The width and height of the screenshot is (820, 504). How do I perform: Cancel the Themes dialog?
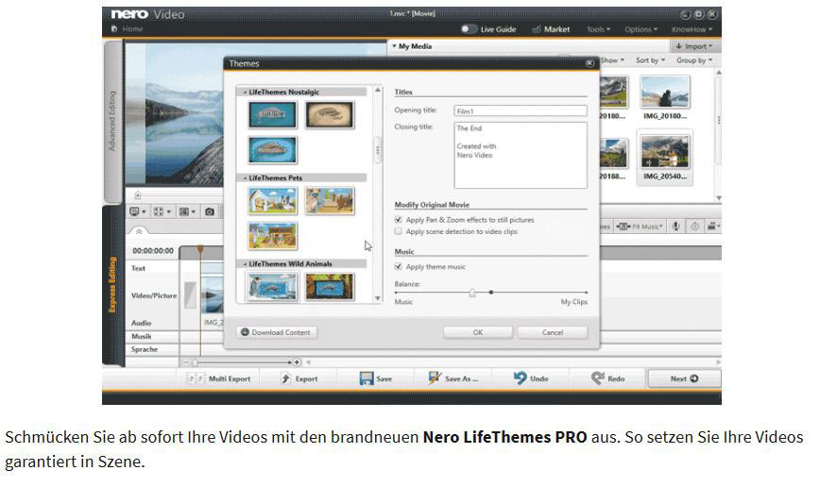click(x=553, y=332)
